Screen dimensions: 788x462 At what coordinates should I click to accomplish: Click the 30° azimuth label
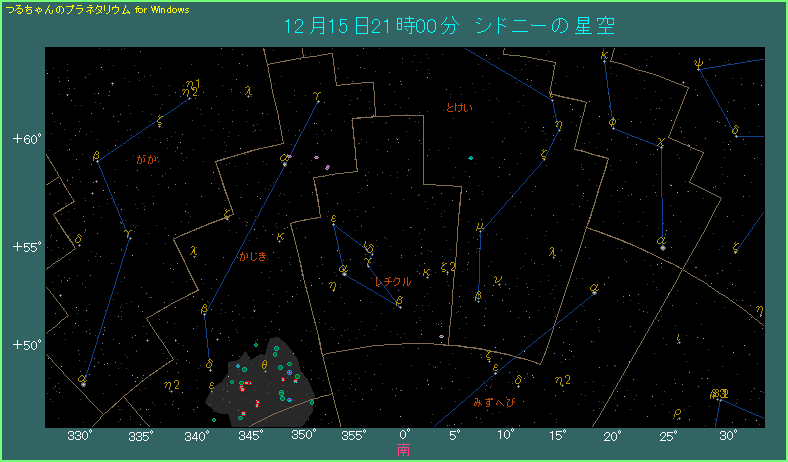(x=727, y=435)
